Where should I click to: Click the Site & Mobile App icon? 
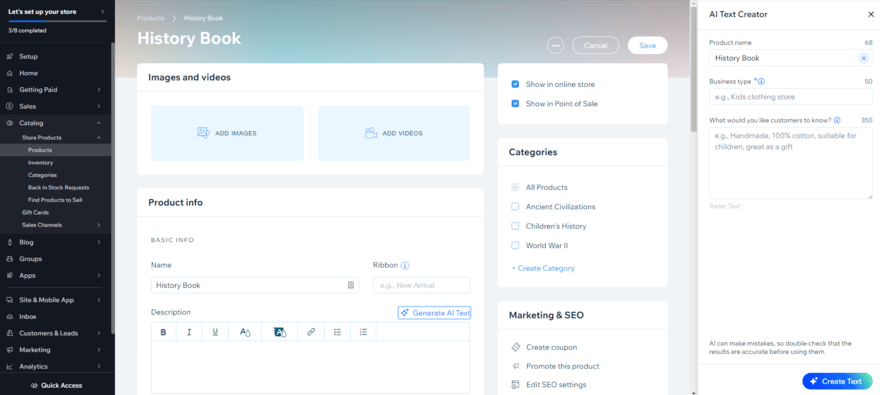10,300
